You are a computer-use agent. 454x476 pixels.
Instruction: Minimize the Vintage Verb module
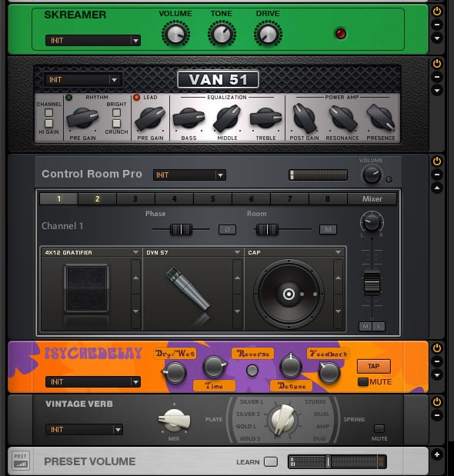pos(437,415)
